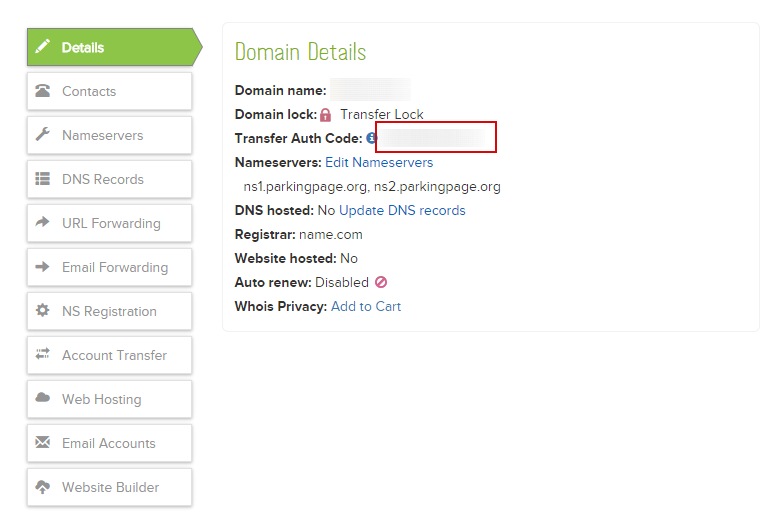Click the wrench icon beside Nameservers
This screenshot has width=772, height=521.
(43, 135)
